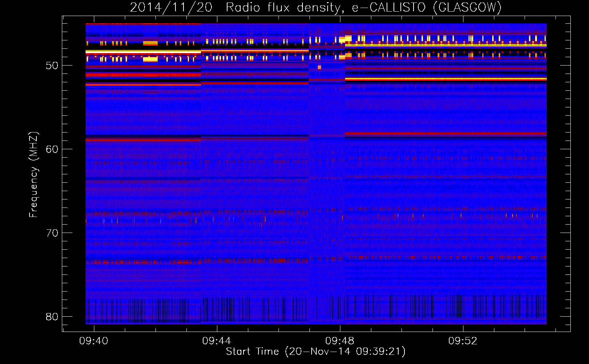This screenshot has height=364, width=589.
Task: Click the 09:48 time tick label
Action: coord(340,341)
